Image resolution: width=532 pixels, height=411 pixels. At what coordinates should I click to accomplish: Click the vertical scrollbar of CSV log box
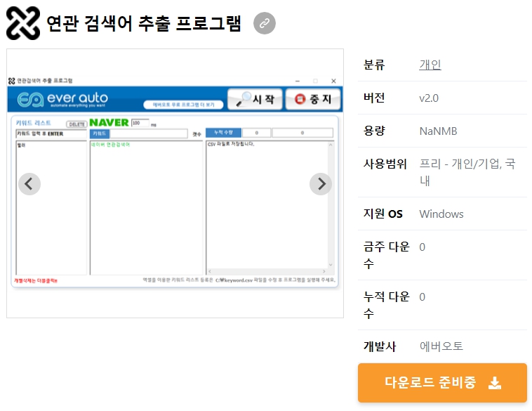point(331,205)
